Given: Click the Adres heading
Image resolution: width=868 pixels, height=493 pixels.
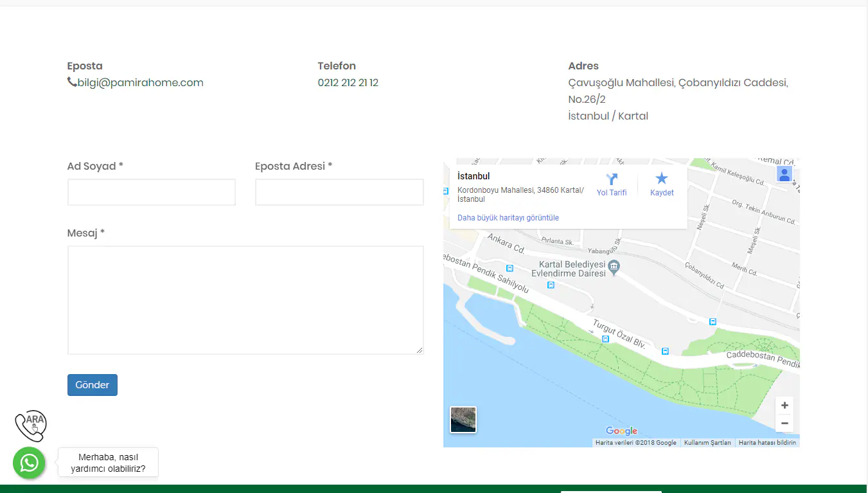Looking at the screenshot, I should 583,66.
